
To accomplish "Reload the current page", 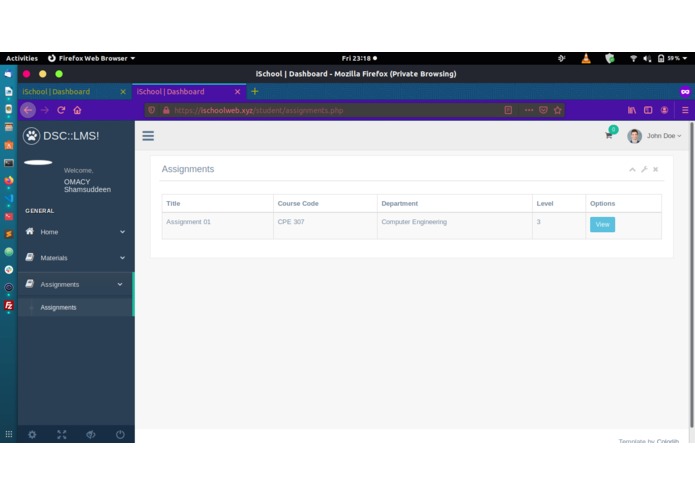I will (x=61, y=110).
